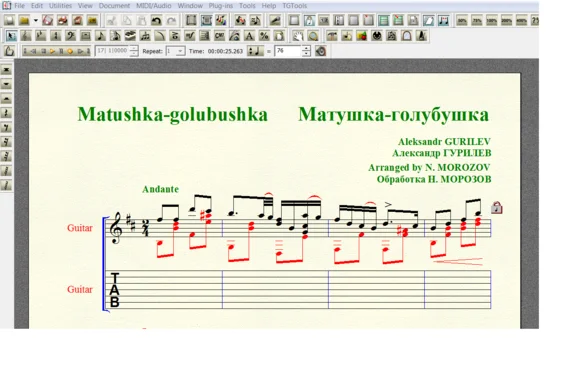Select the Resize (%) tool
The height and width of the screenshot is (369, 576).
[x=264, y=36]
